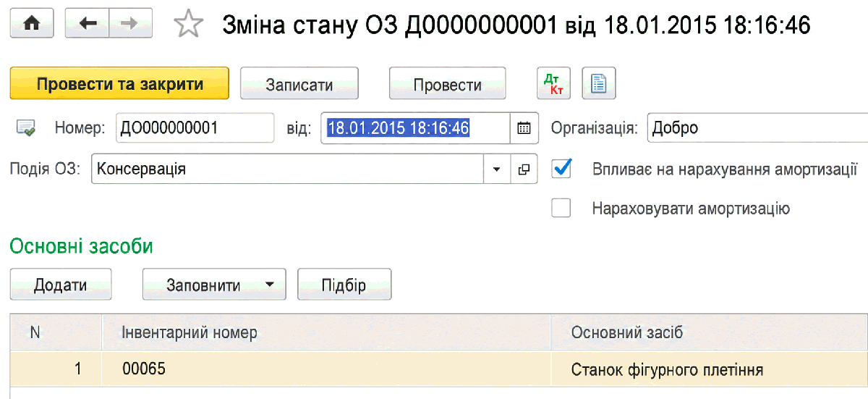Add document to favorites with star

click(189, 25)
